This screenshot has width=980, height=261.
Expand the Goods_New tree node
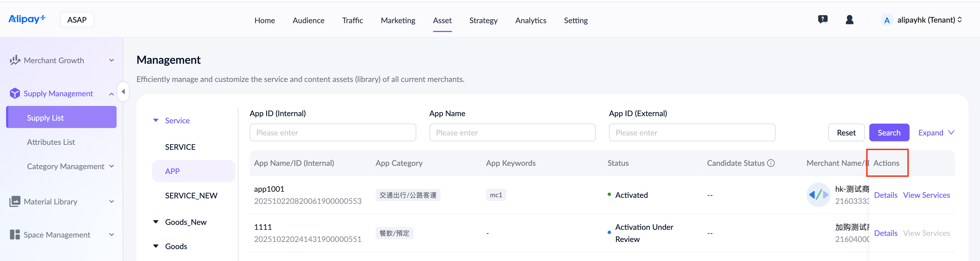point(156,222)
